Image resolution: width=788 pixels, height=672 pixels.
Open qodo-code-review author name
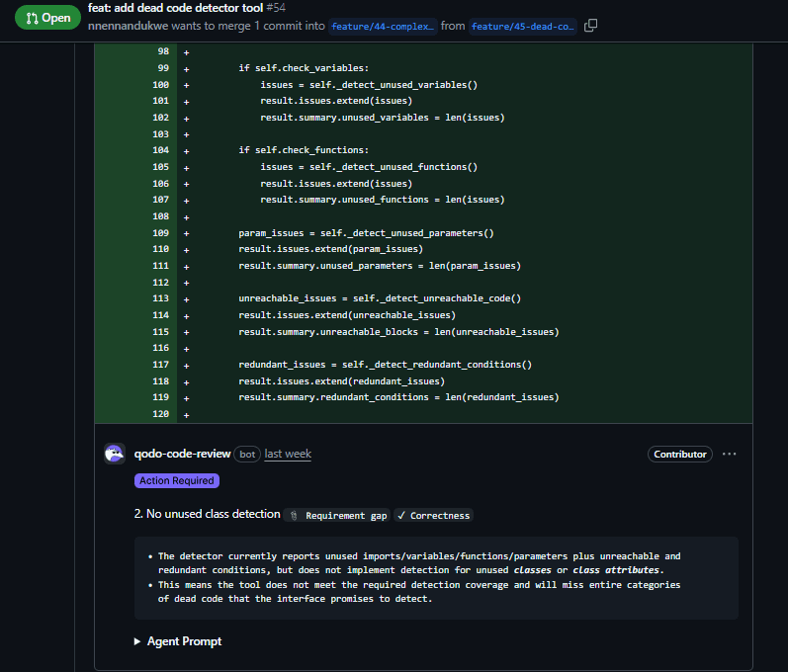pos(182,454)
